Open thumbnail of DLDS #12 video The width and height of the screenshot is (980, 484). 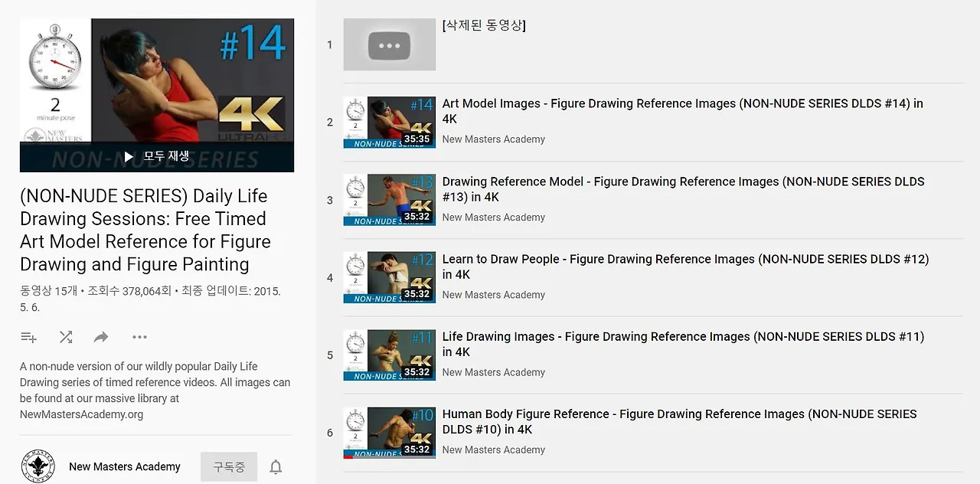[x=389, y=277]
